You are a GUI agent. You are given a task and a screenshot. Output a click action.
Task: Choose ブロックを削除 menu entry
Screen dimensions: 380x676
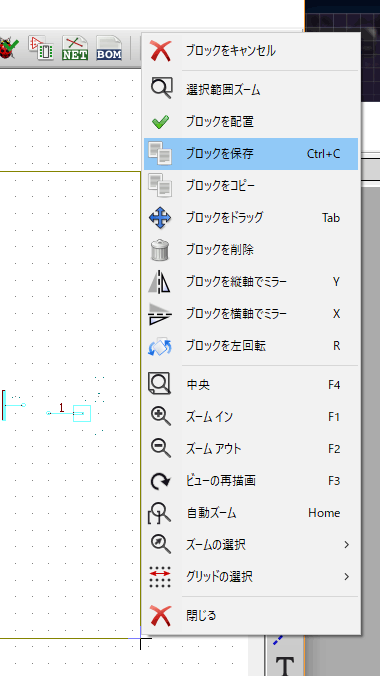tap(251, 250)
